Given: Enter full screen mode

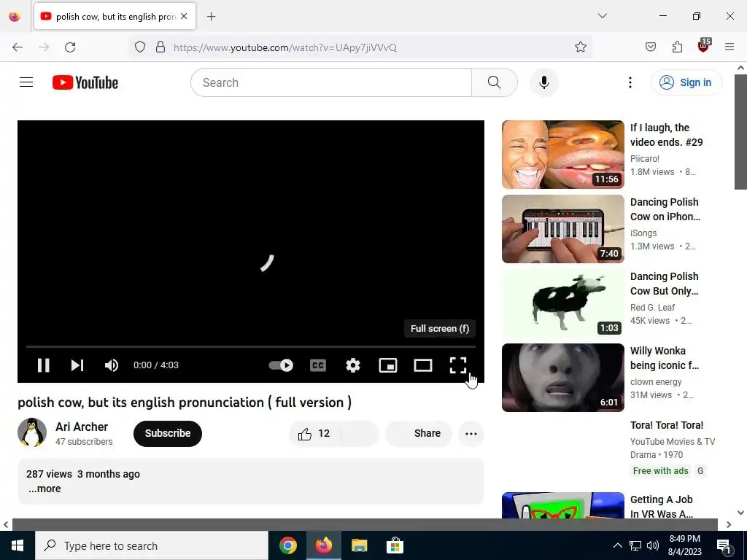Looking at the screenshot, I should click(x=458, y=365).
